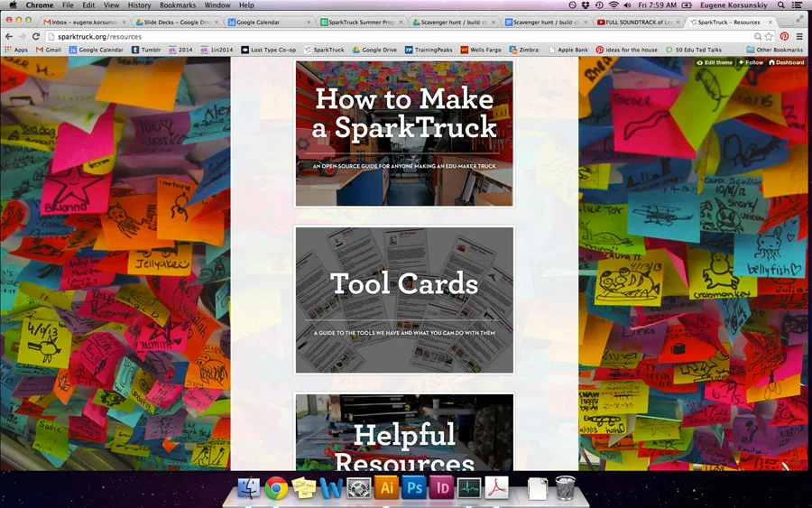
Task: Open the Eugene Korsunskiy user menu
Action: 734,5
